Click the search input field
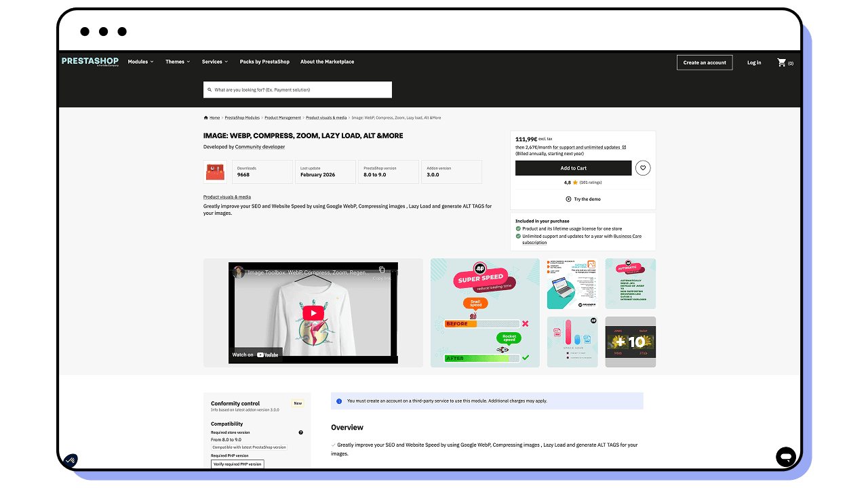This screenshot has width=868, height=488. tap(298, 89)
